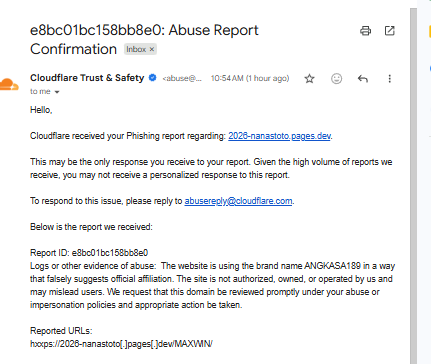Screen dimensions: 431x364
Task: Click the reported hxxps URL text
Action: [x=121, y=344]
